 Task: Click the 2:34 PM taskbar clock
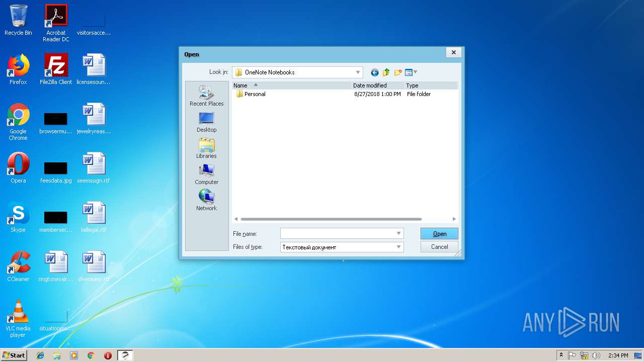pyautogui.click(x=618, y=355)
